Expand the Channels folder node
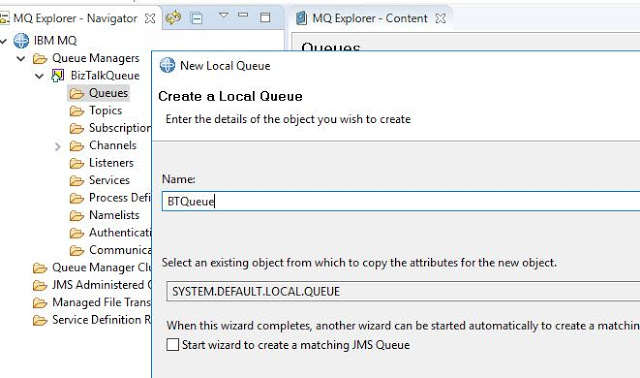Viewport: 640px width, 378px height. 58,146
